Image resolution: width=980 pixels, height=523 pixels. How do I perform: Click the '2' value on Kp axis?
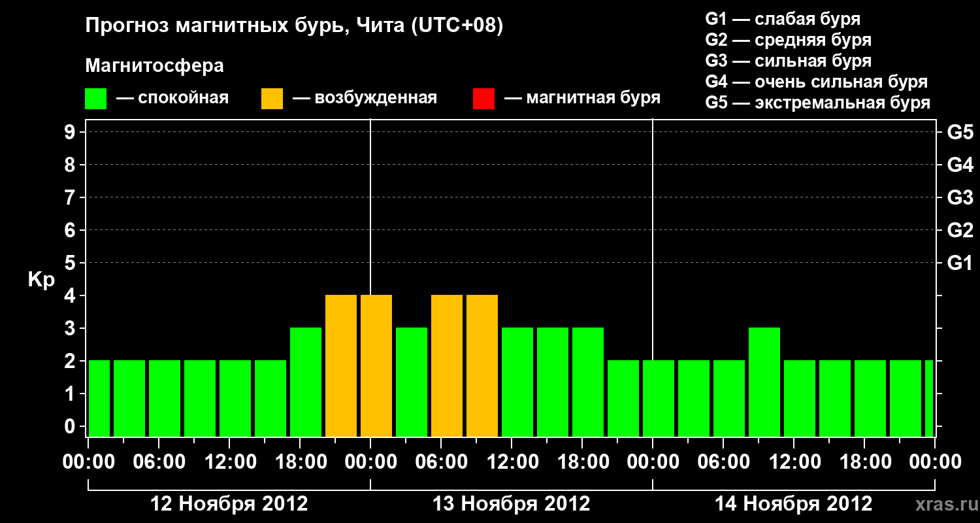(71, 362)
